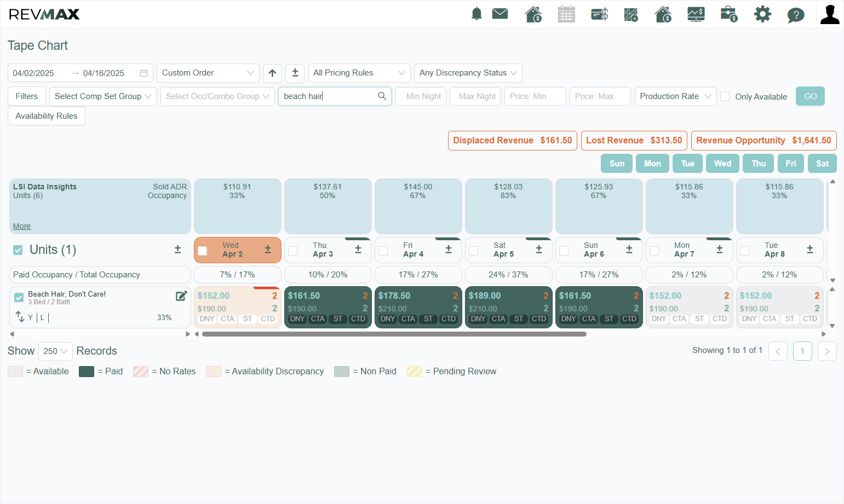Open the help question mark icon
Viewport: 844px width, 504px height.
click(796, 14)
